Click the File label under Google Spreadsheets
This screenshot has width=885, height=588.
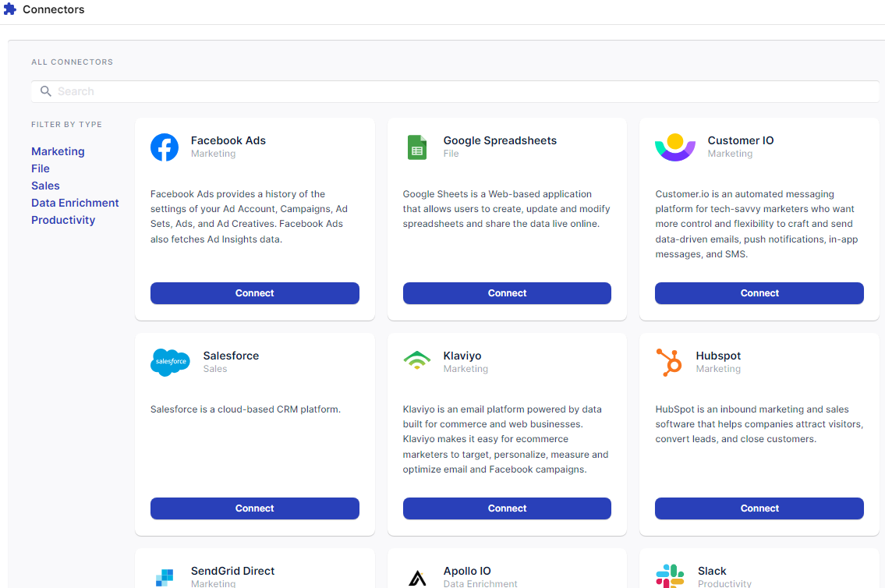pos(451,154)
